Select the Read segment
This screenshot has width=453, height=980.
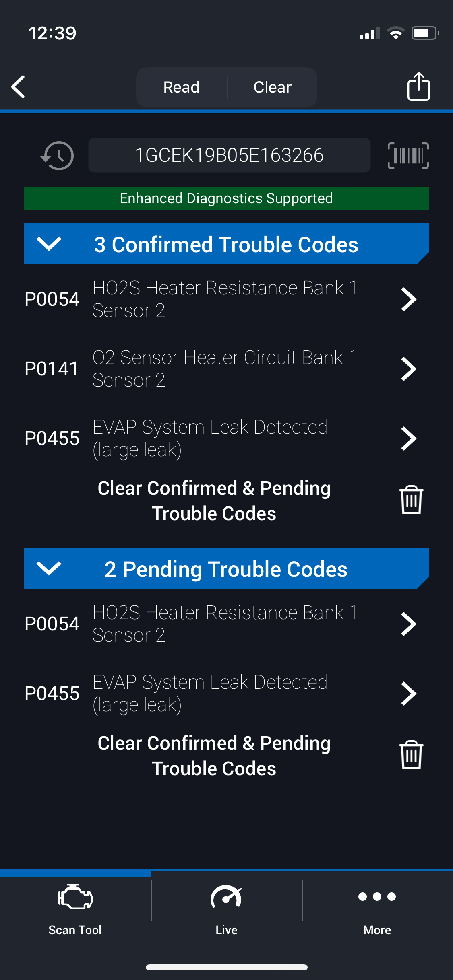pos(182,87)
